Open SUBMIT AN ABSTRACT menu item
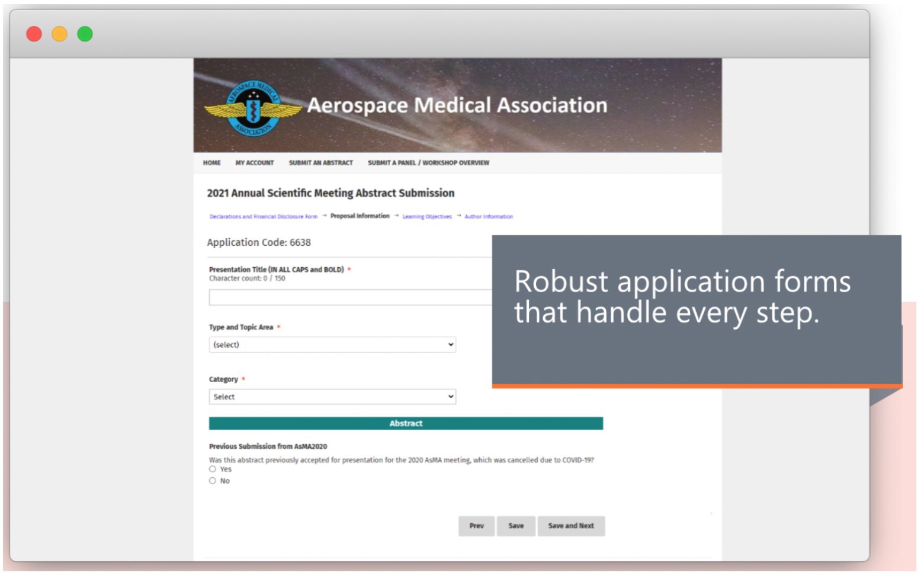 320,163
